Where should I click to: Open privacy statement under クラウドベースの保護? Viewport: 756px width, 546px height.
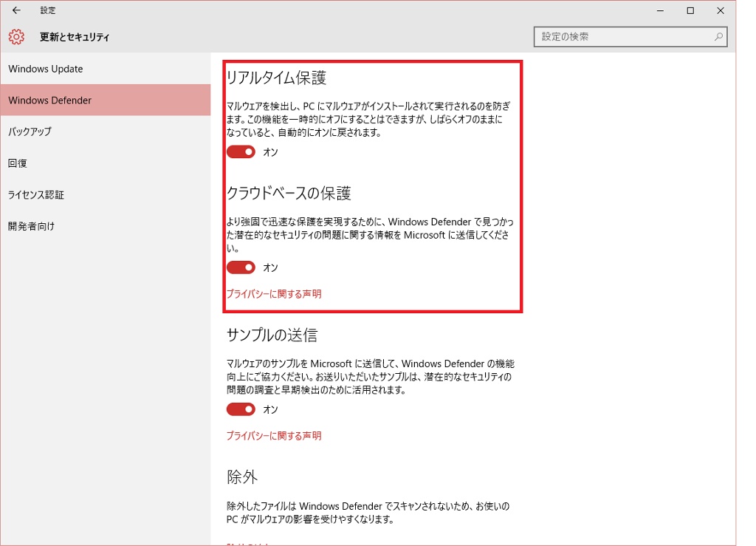click(274, 294)
